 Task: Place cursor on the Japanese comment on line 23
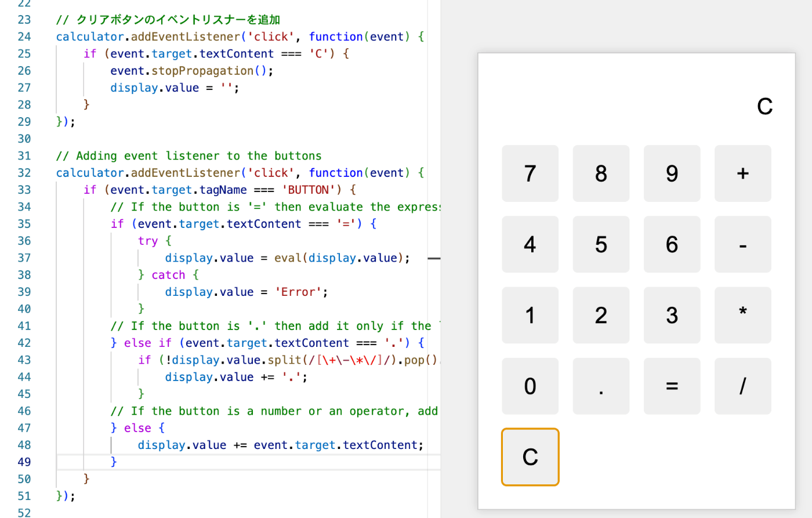pos(168,20)
